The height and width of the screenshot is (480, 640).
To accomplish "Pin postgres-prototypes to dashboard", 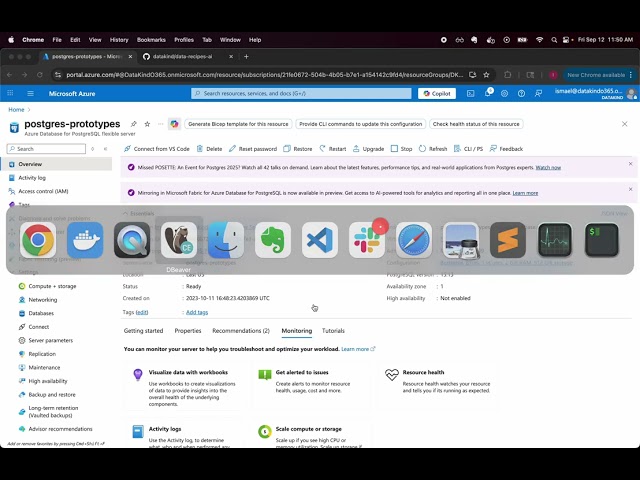I will (x=133, y=124).
